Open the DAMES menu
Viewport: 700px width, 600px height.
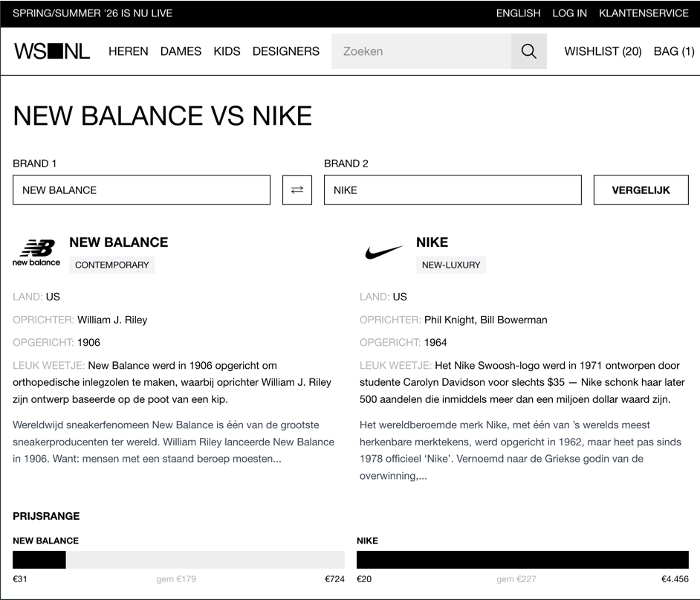click(181, 51)
